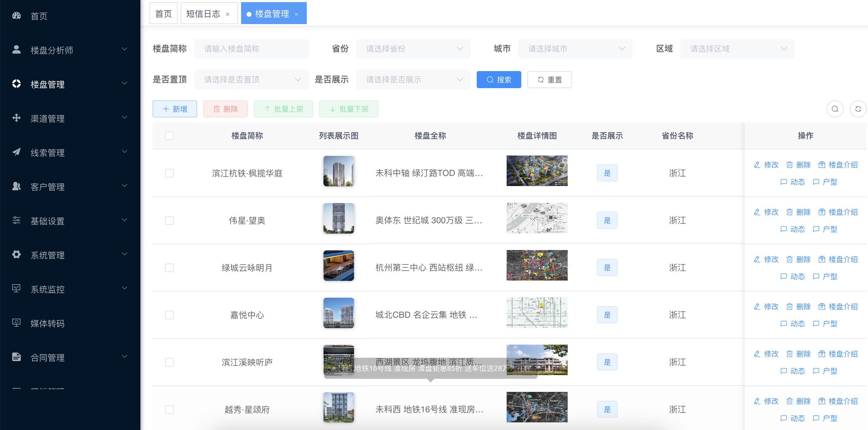
Task: Click the dashboard icon beside 首页
Action: [16, 16]
